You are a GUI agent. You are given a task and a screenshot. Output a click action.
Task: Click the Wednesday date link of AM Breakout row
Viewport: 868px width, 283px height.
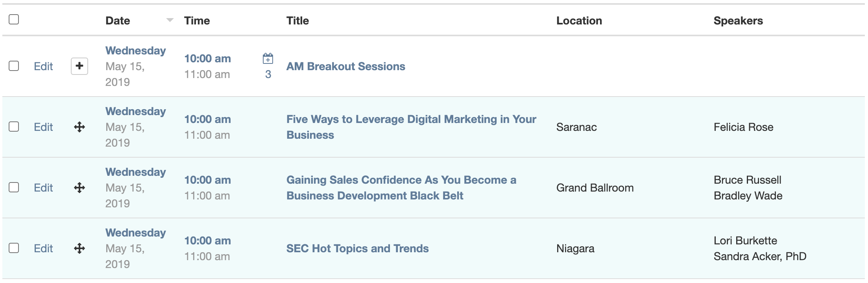(x=136, y=51)
